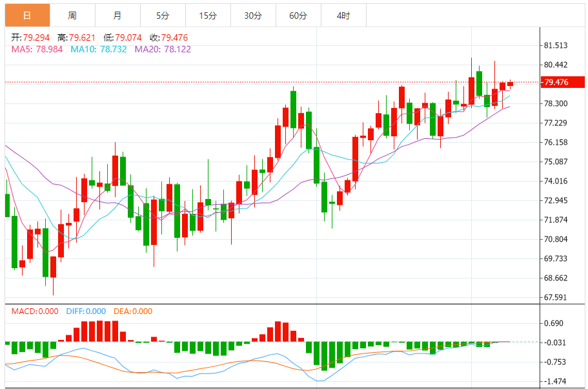Image resolution: width=588 pixels, height=389 pixels.
Task: Click the -0.753 MACD axis label
Action: pos(554,362)
